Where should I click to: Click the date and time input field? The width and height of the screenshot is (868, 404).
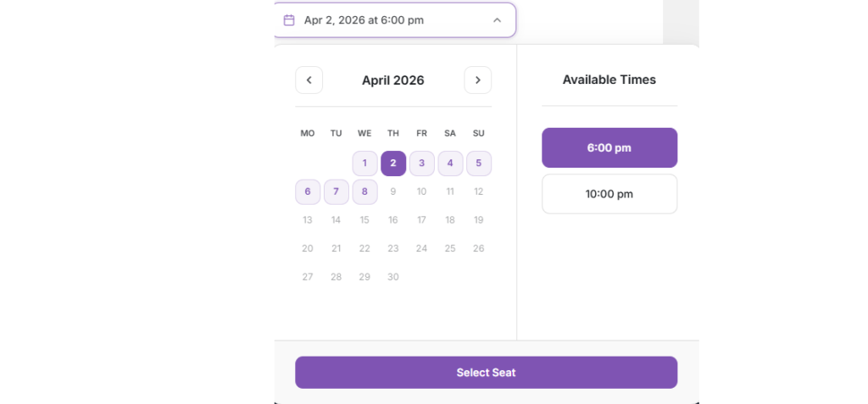click(381, 20)
